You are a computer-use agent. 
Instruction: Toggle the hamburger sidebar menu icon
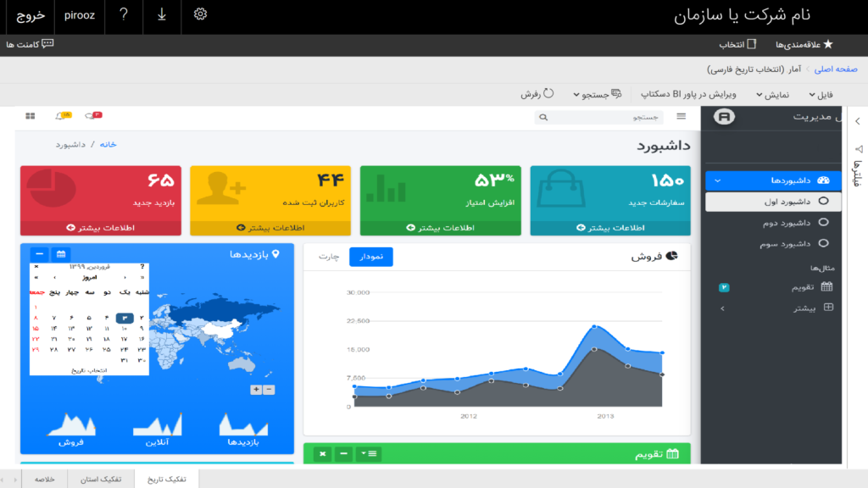click(681, 116)
